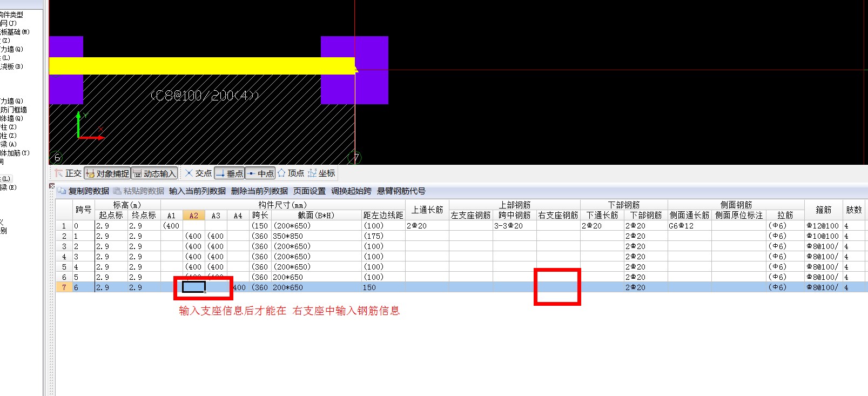868x396 pixels.
Task: Click axis bubble 7 in the drawing
Action: point(355,158)
